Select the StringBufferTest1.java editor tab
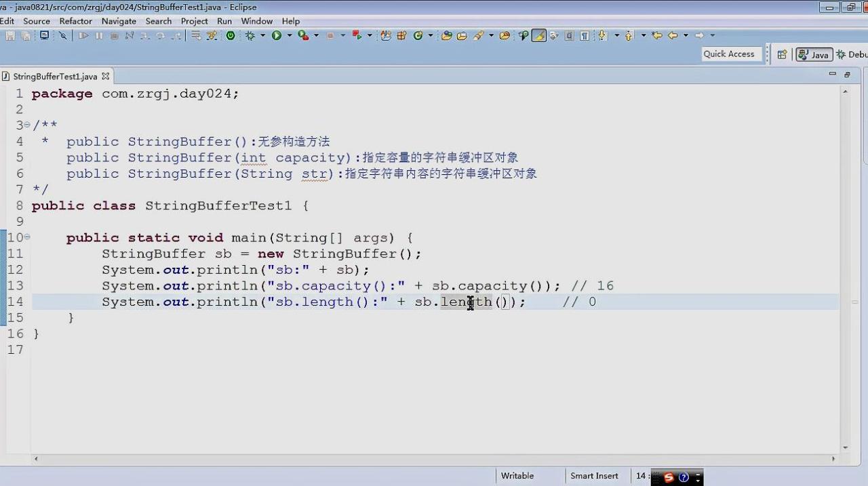 coord(54,77)
